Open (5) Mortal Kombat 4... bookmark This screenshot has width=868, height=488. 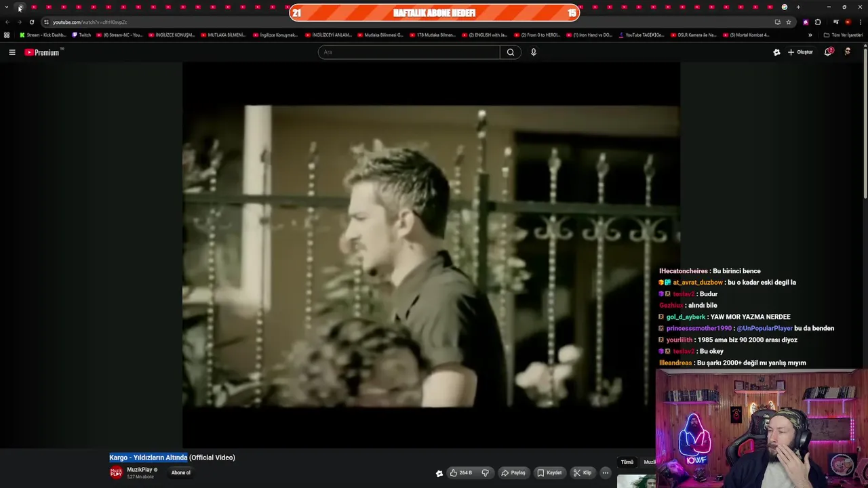[x=746, y=35]
